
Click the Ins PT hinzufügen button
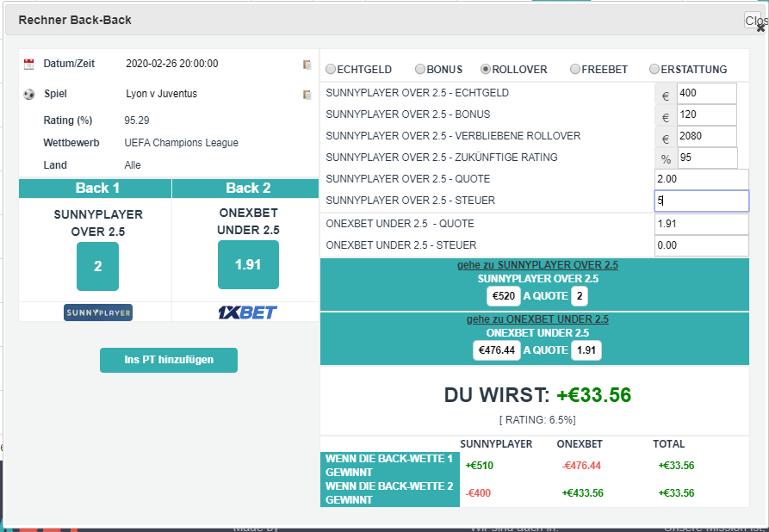(x=169, y=360)
